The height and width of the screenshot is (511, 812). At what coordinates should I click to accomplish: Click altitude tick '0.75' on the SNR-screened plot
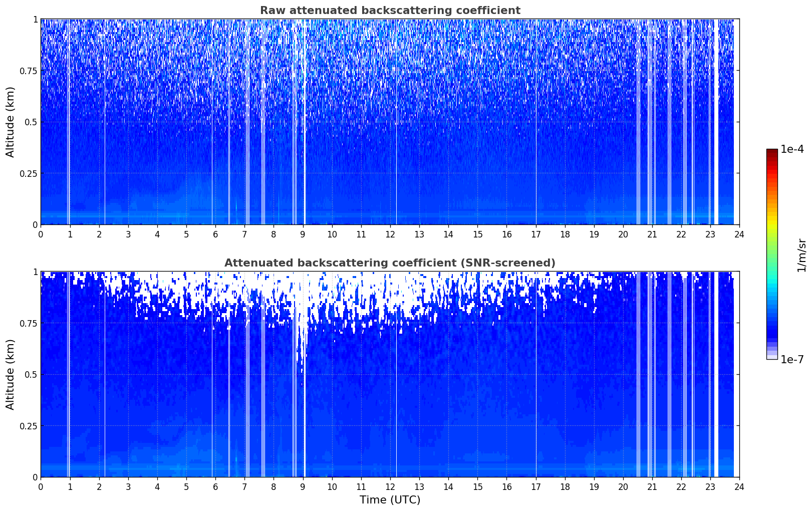point(29,323)
